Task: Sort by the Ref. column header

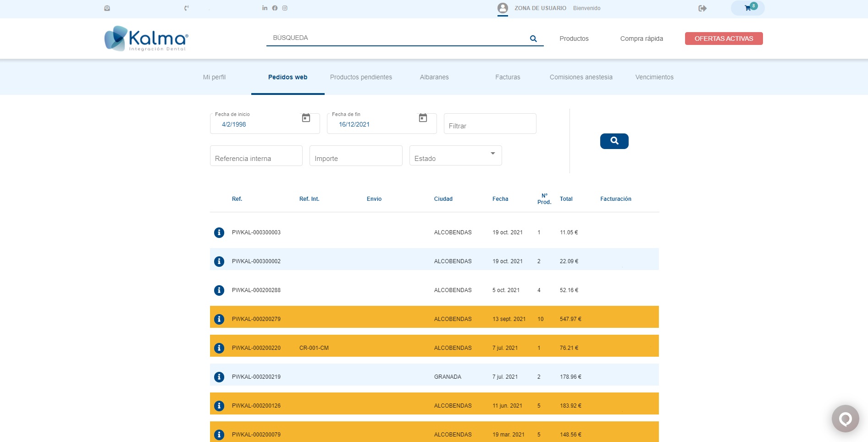Action: click(237, 199)
